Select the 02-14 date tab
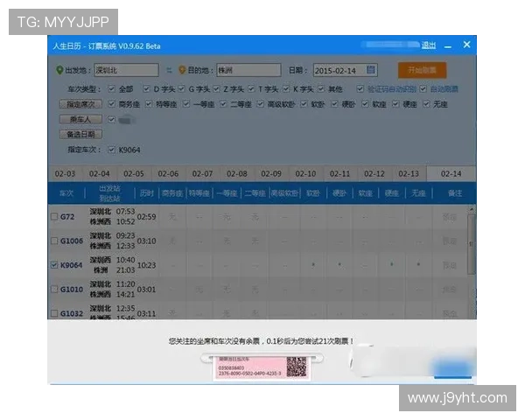The width and height of the screenshot is (525, 420). (x=451, y=174)
